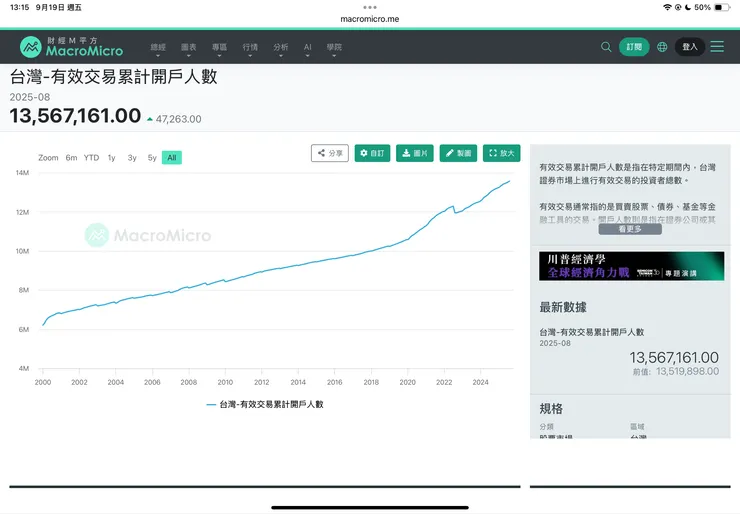Click the 2000 x-axis label
This screenshot has height=514, width=740.
pyautogui.click(x=43, y=382)
